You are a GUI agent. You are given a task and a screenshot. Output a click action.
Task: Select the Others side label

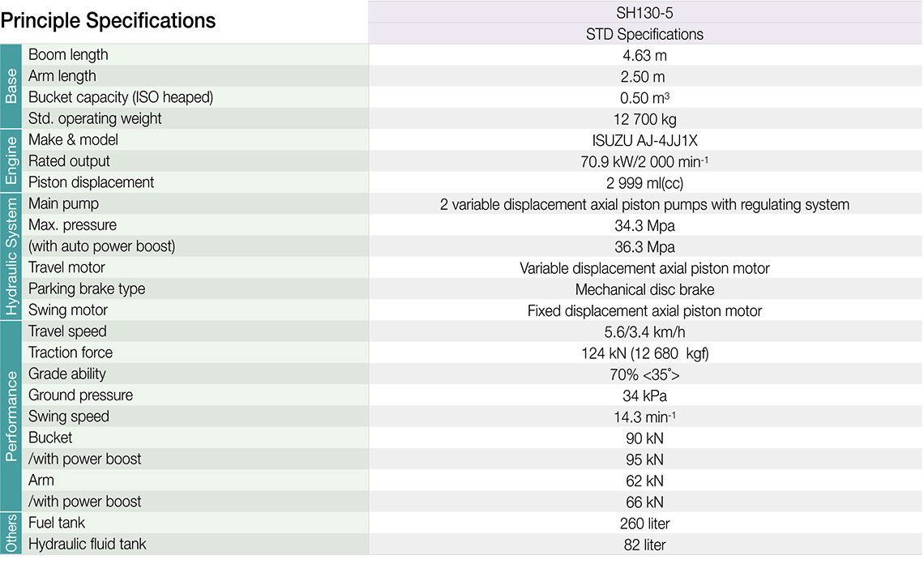click(11, 533)
